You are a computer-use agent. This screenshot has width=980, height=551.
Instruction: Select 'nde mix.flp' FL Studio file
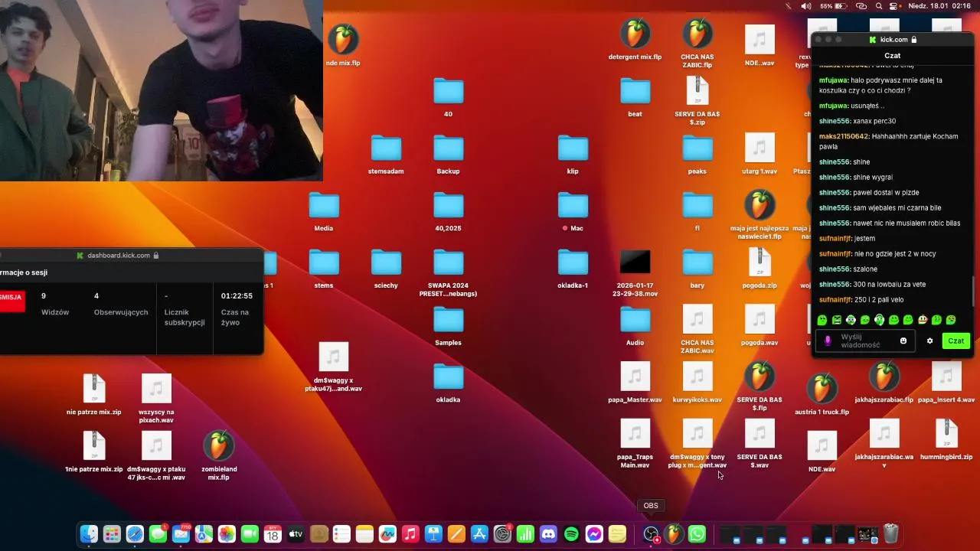[343, 44]
